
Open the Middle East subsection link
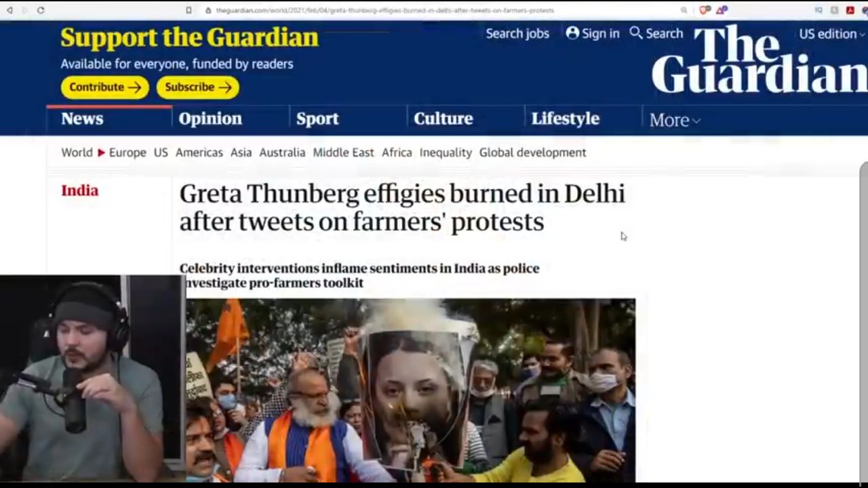[x=343, y=152]
